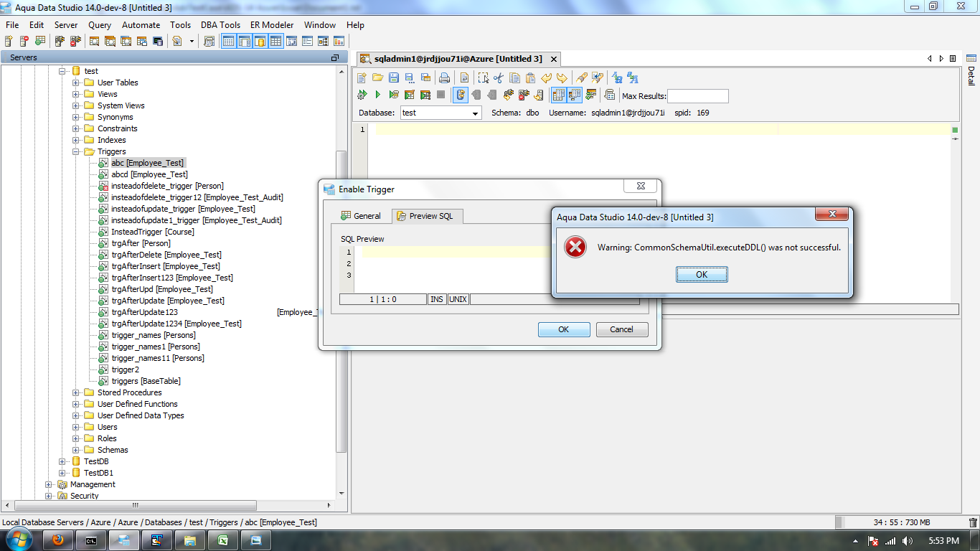
Task: Collapse the test database node
Action: point(62,71)
